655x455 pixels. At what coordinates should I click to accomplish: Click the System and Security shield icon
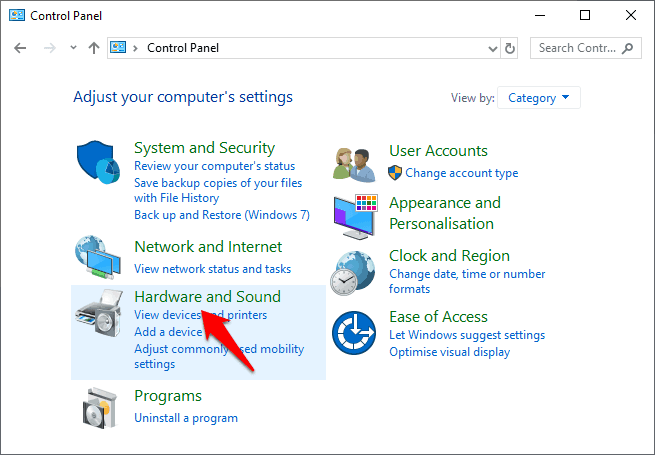pos(98,162)
